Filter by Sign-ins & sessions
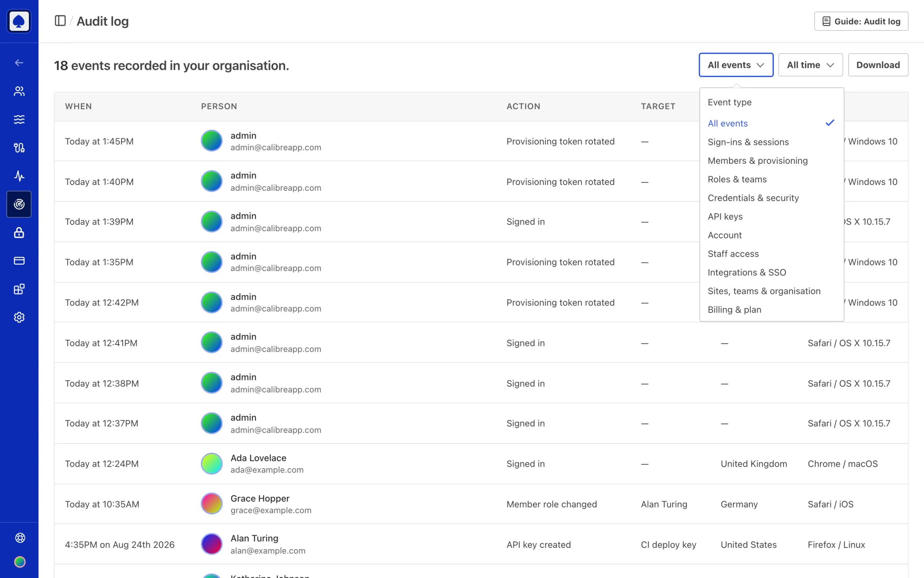Viewport: 924px width, 578px height. pyautogui.click(x=772, y=142)
